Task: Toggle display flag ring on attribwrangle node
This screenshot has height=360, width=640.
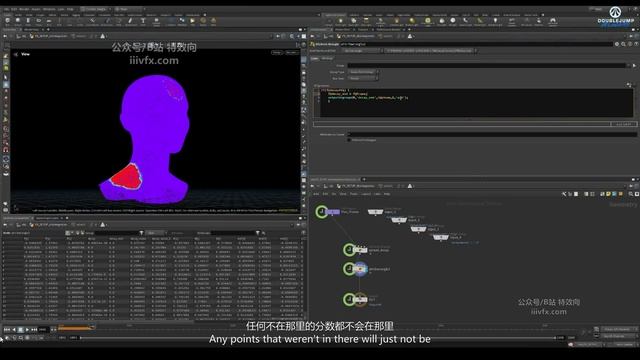Action: point(349,269)
